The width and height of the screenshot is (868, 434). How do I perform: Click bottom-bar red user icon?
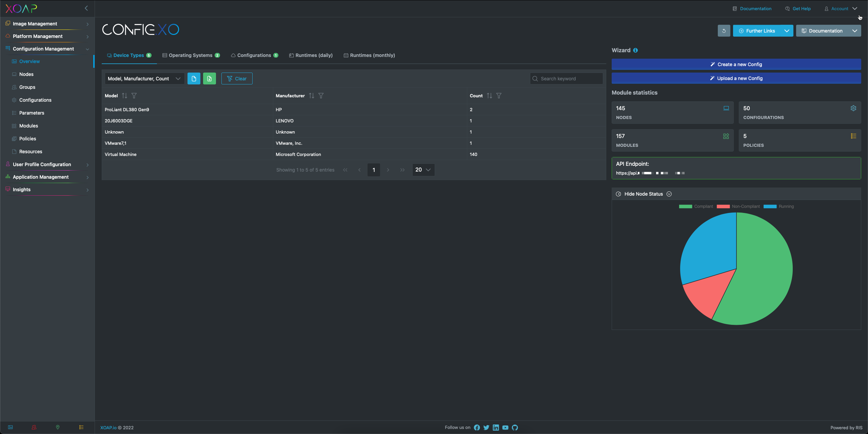[34, 427]
